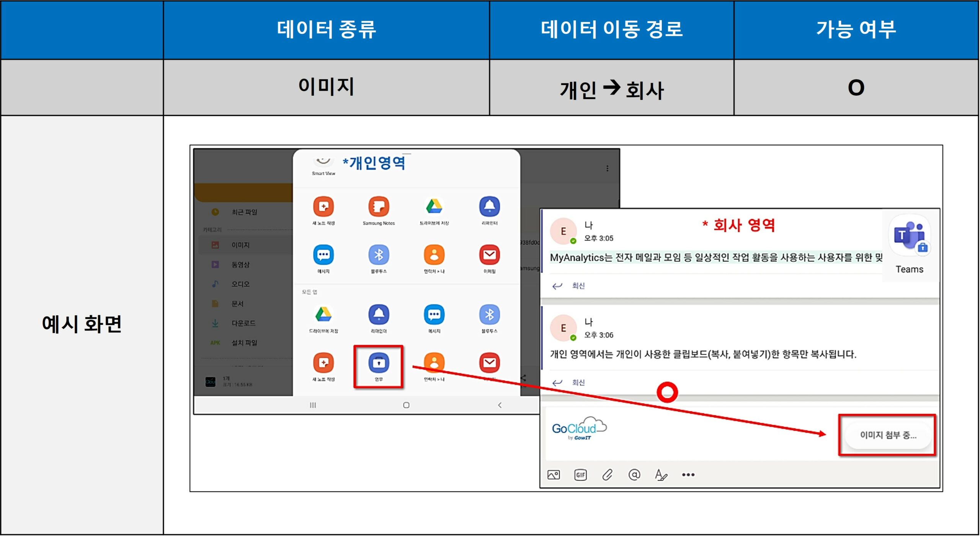980x536 pixels.
Task: Click the paperclip attach file icon
Action: pos(607,475)
